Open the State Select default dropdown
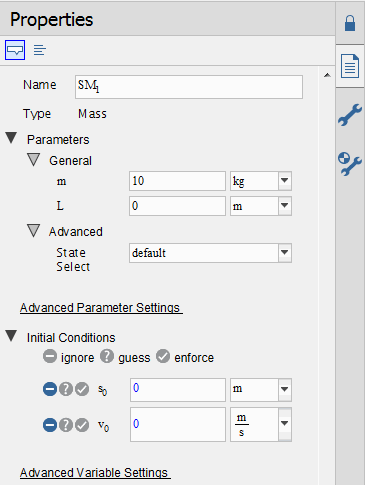 pyautogui.click(x=284, y=253)
